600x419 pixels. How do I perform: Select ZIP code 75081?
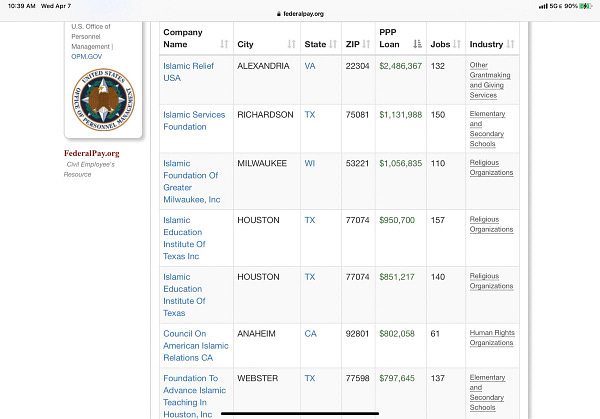click(357, 114)
